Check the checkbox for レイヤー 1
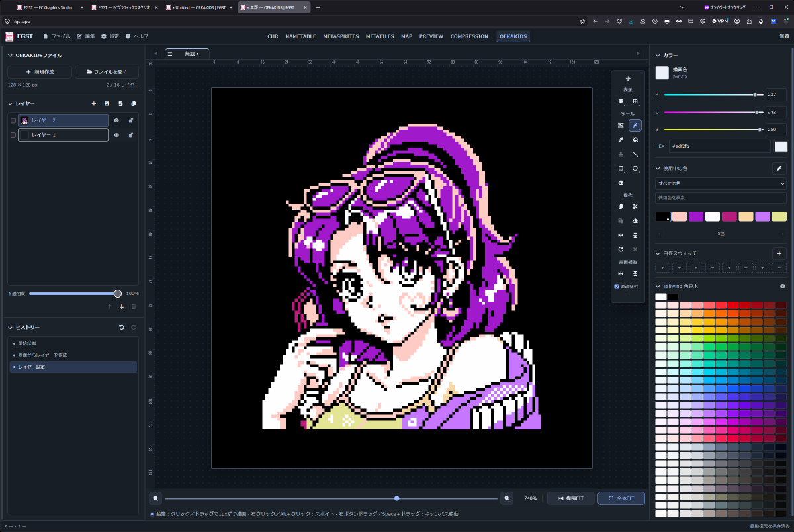Viewport: 794px width, 532px height. click(13, 135)
